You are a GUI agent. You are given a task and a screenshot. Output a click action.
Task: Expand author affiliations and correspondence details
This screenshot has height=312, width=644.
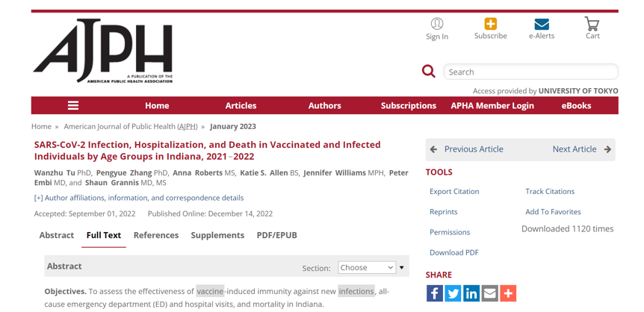(139, 198)
